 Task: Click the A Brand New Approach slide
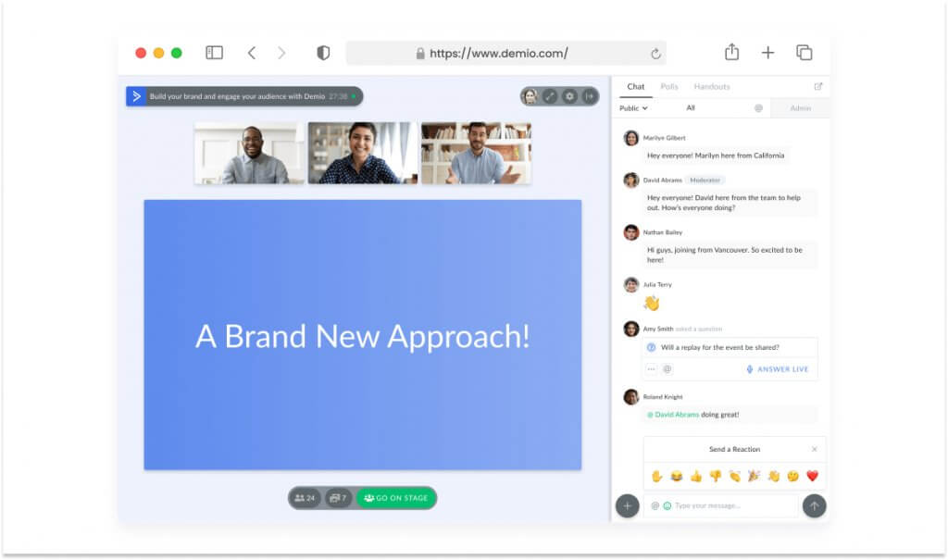pyautogui.click(x=362, y=335)
